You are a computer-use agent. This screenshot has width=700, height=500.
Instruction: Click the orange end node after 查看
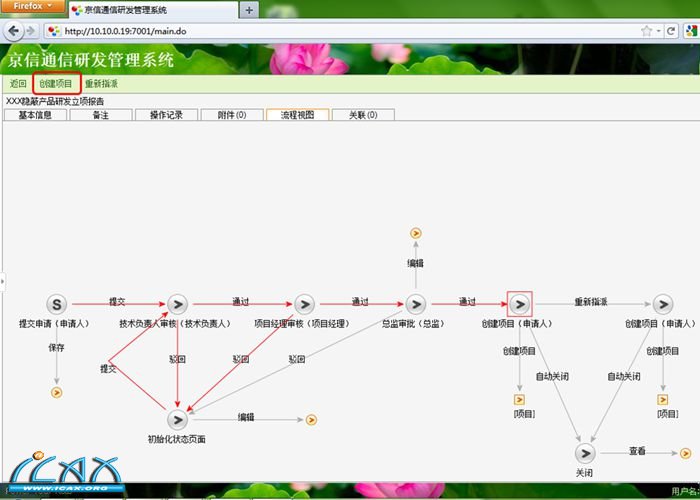click(686, 454)
